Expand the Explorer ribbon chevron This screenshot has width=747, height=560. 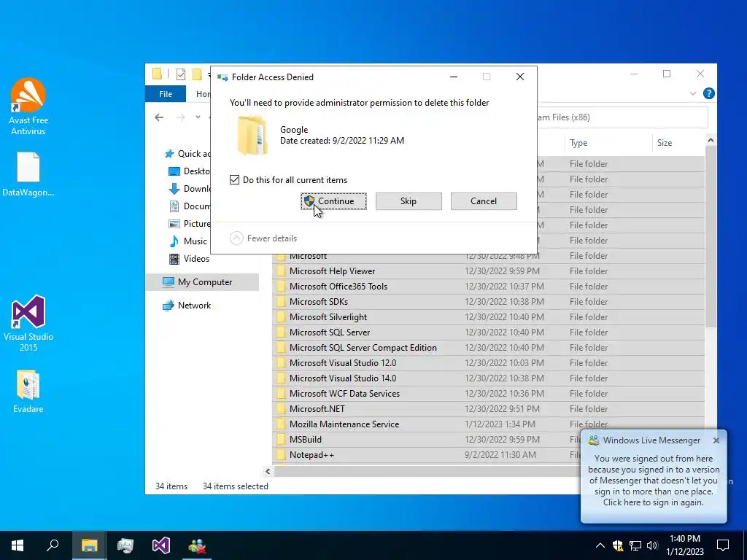click(x=693, y=94)
